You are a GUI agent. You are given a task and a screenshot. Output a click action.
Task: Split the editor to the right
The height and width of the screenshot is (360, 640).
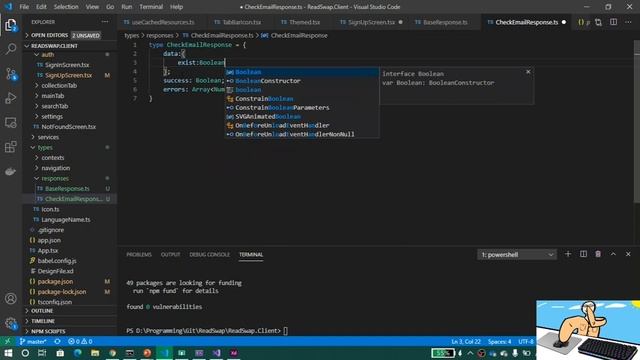click(x=613, y=22)
